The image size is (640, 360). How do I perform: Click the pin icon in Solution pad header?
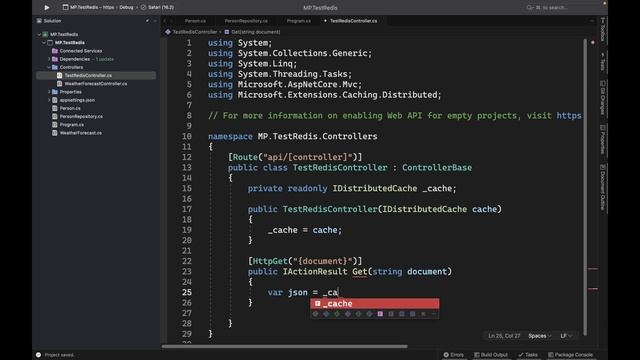click(147, 21)
